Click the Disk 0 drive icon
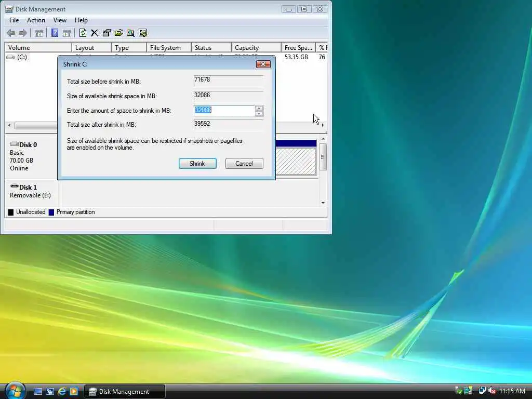Image resolution: width=532 pixels, height=399 pixels. [14, 144]
